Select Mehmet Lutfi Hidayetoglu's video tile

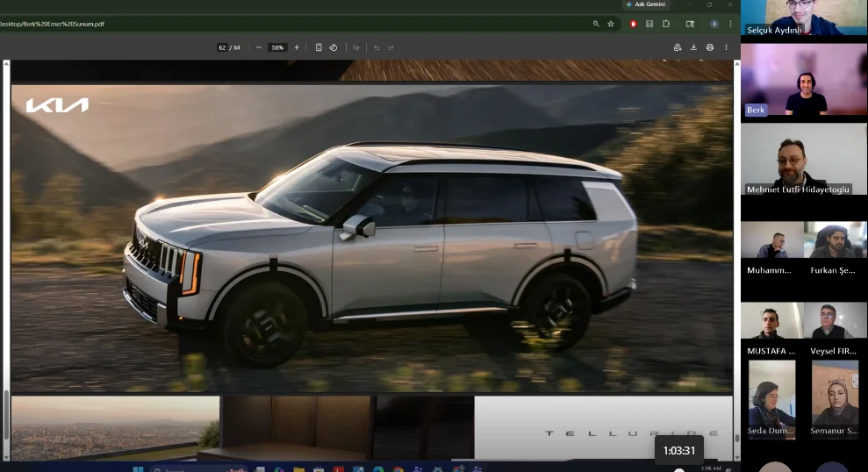tap(804, 160)
